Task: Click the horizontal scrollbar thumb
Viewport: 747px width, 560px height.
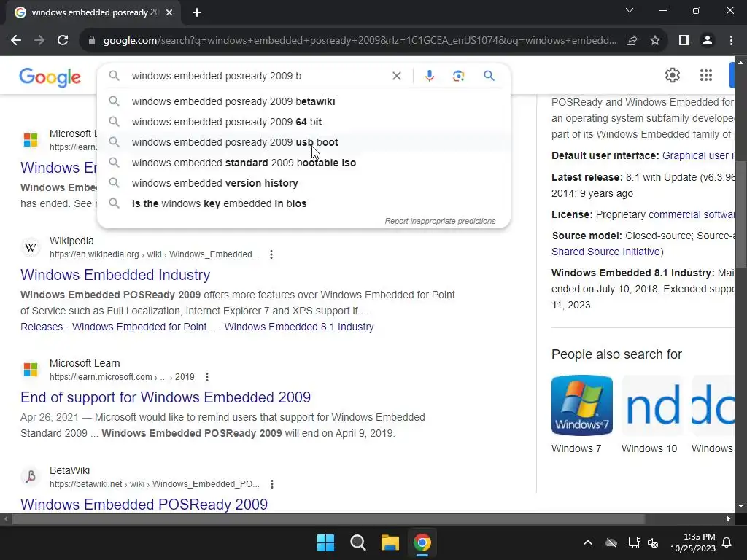Action: (328, 518)
